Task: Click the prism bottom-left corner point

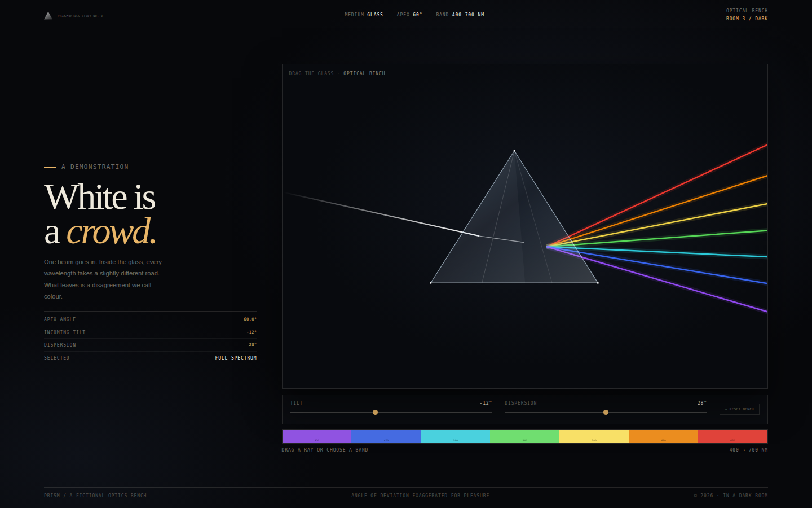Action: (431, 283)
